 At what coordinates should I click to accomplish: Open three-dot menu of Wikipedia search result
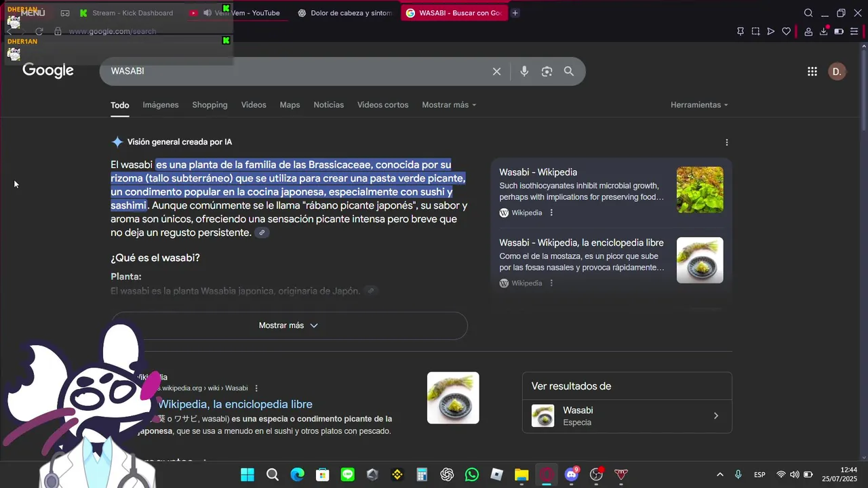point(256,388)
